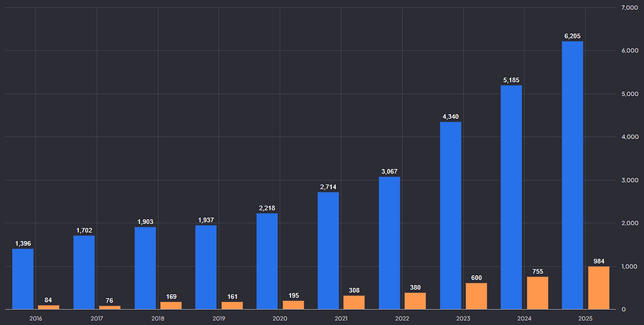The image size is (644, 325).
Task: Click the 2024 x-axis label
Action: click(x=524, y=318)
